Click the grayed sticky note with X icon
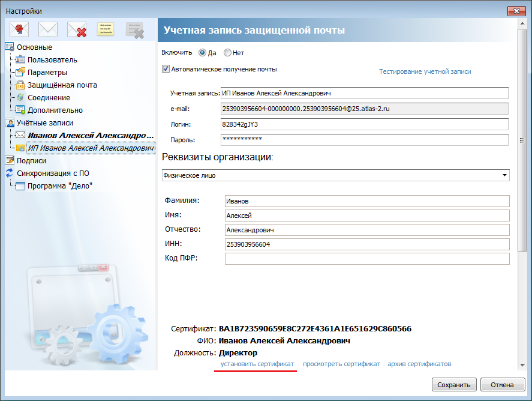 pyautogui.click(x=135, y=30)
